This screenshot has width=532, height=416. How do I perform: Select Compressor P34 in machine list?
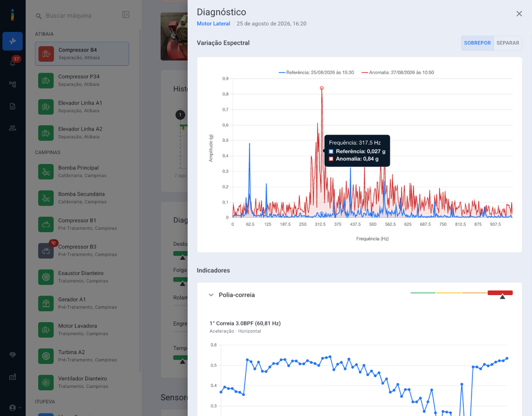point(82,80)
